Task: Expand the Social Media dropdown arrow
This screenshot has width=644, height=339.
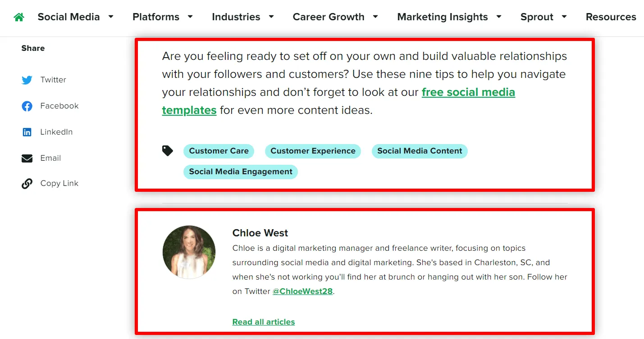Action: click(111, 17)
